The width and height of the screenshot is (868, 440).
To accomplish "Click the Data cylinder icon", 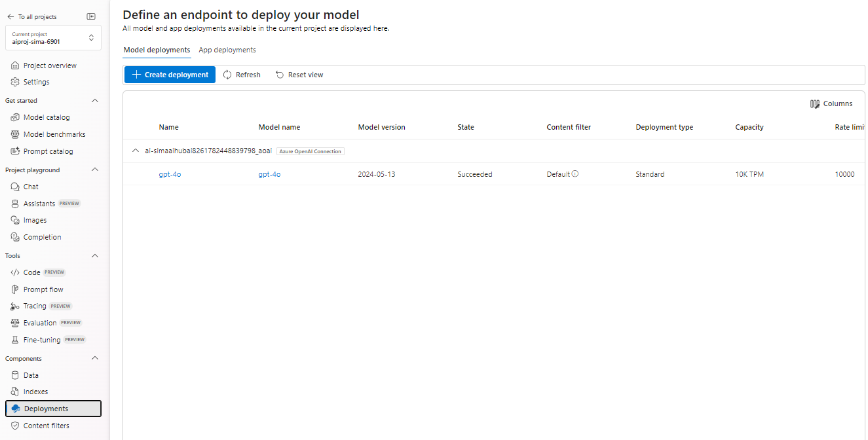I will [x=15, y=375].
